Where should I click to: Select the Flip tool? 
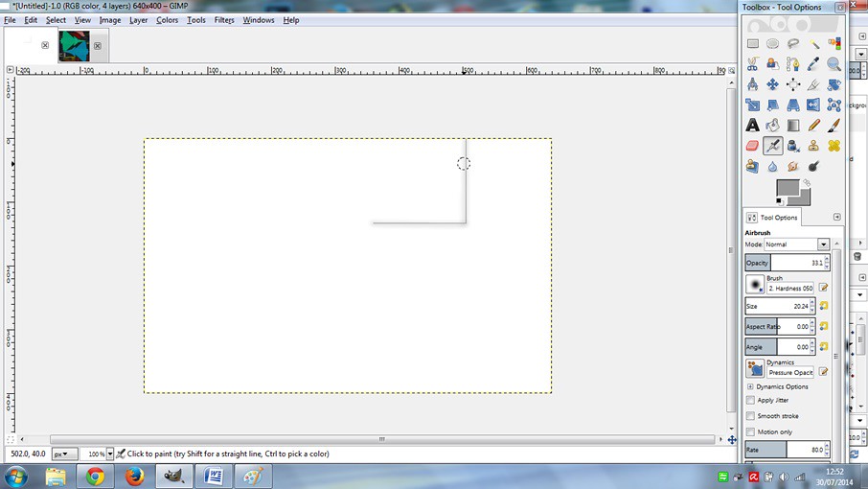(813, 105)
